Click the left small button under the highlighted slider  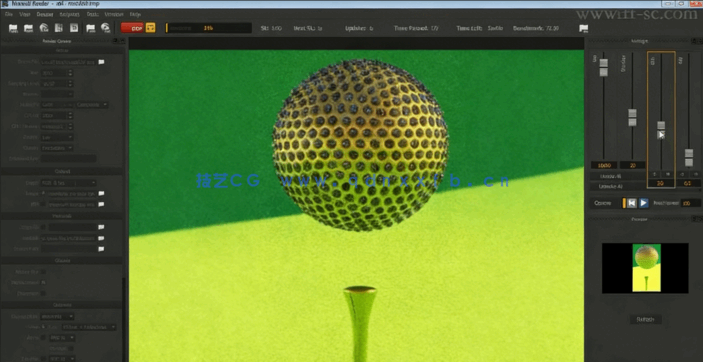pyautogui.click(x=655, y=174)
